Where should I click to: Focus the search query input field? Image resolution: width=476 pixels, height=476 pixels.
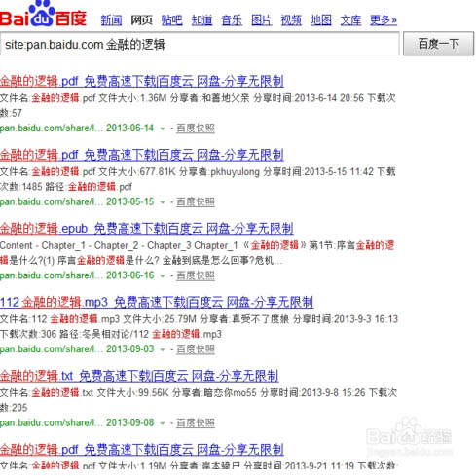pyautogui.click(x=200, y=44)
